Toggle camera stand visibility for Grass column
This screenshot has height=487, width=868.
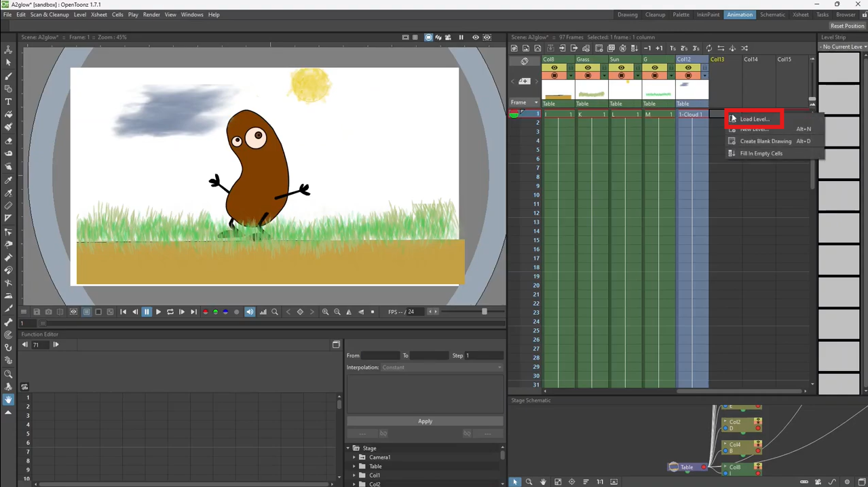click(x=588, y=76)
